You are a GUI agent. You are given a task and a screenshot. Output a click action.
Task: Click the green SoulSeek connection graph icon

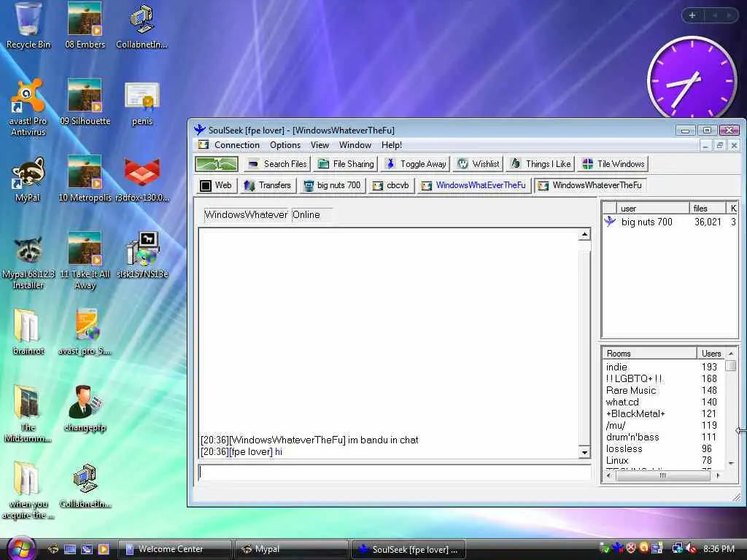216,164
